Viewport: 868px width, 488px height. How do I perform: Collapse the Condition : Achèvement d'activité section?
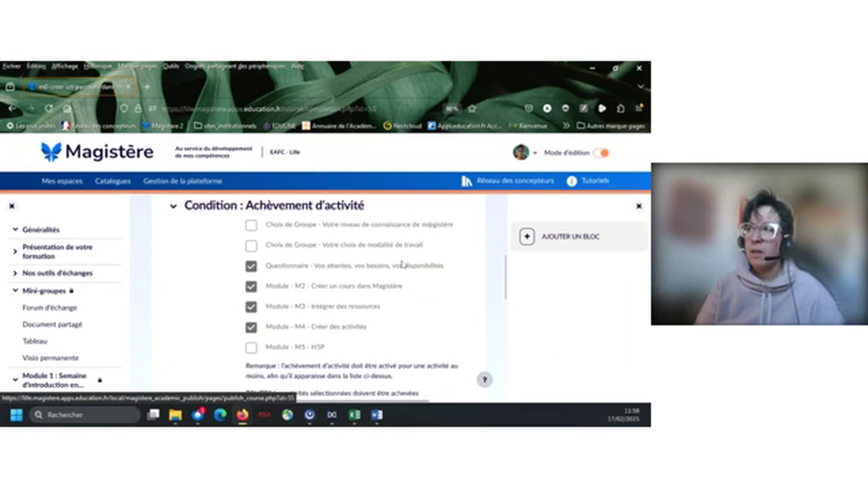(174, 206)
